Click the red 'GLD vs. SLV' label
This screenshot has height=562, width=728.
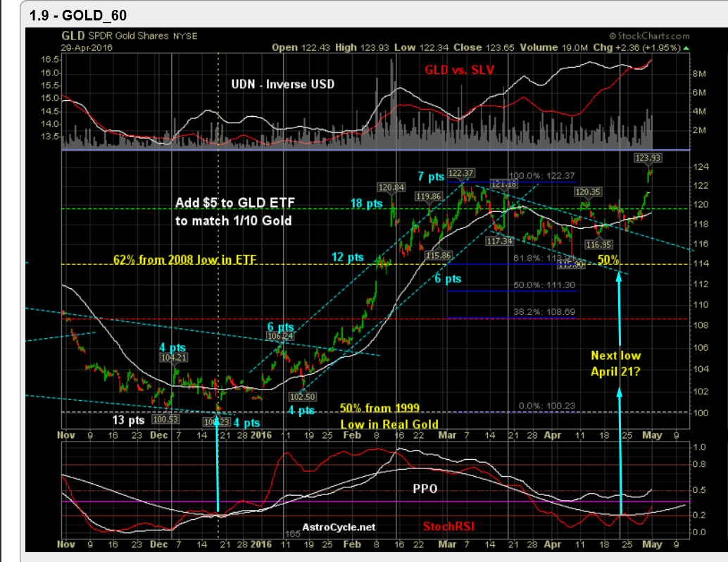click(459, 70)
